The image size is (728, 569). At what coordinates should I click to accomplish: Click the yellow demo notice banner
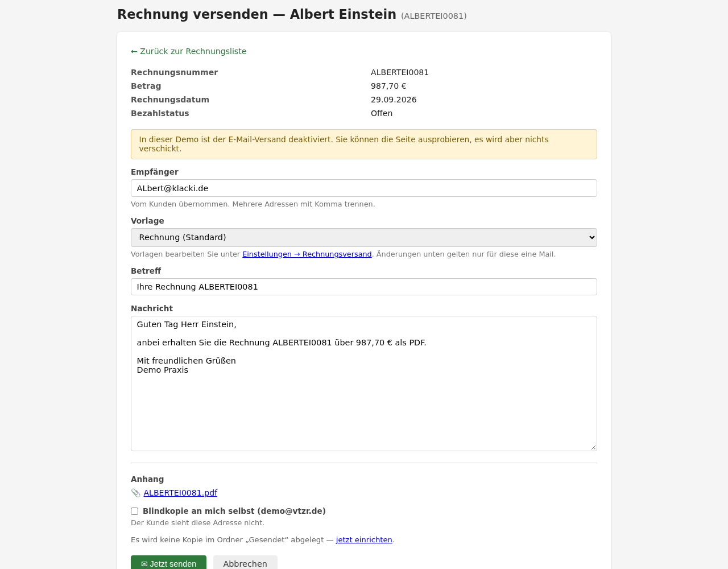point(364,144)
